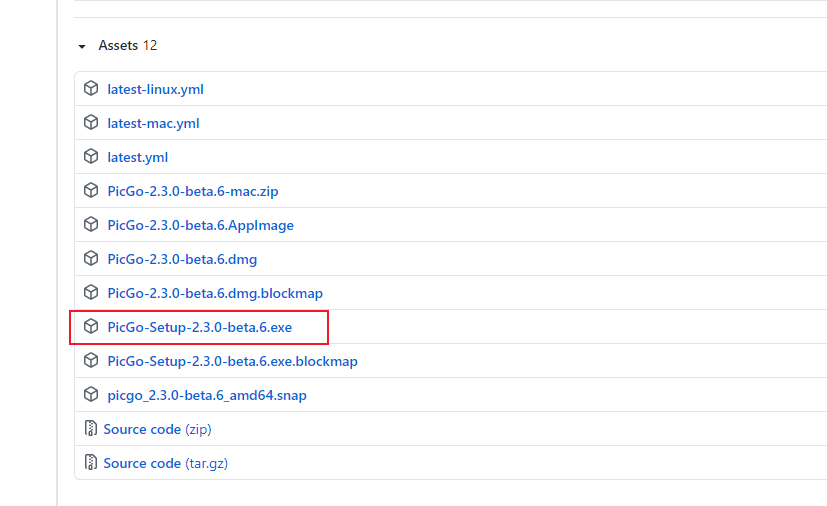Click package icon beside latest-mac.yml
The width and height of the screenshot is (827, 506).
point(91,122)
